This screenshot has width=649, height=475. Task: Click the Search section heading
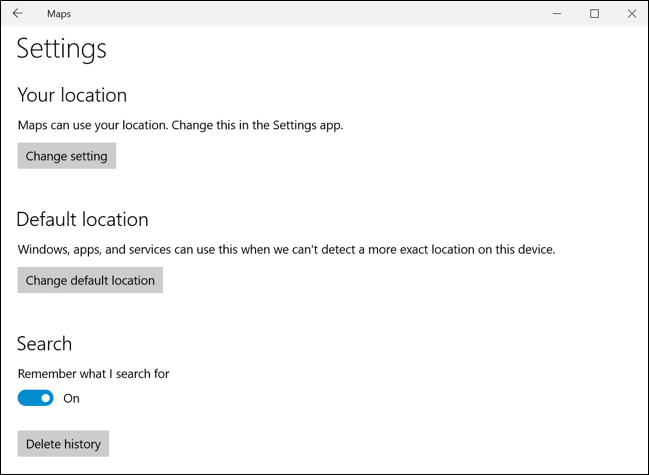tap(44, 343)
